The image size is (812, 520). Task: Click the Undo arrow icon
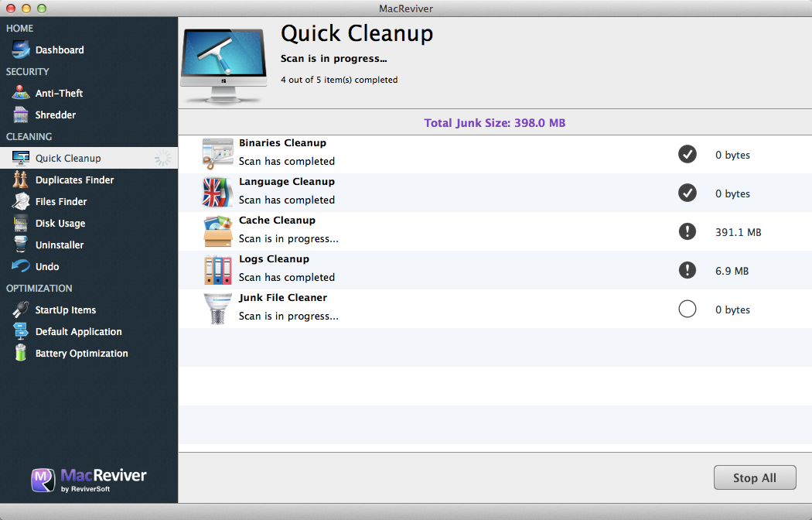tap(21, 267)
